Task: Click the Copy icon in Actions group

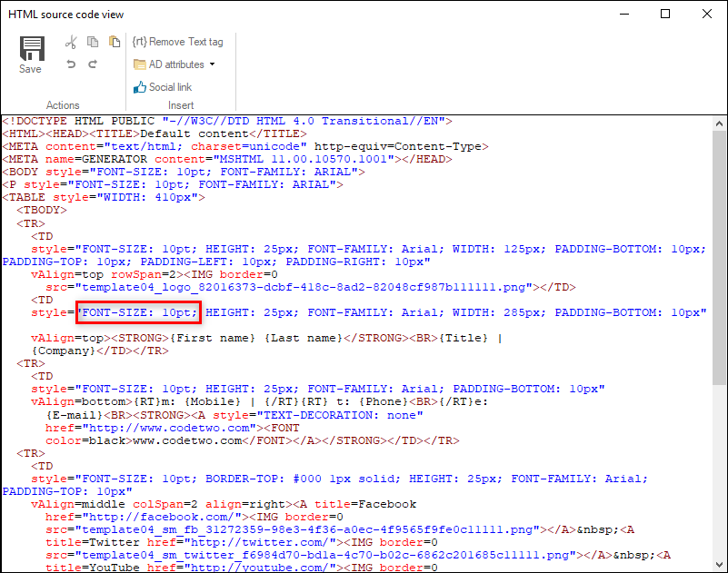Action: (x=92, y=41)
